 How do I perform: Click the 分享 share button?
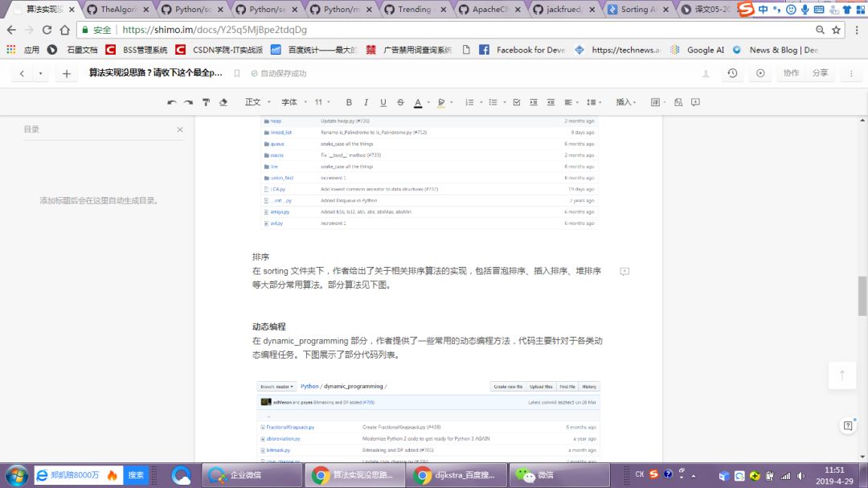[x=820, y=73]
